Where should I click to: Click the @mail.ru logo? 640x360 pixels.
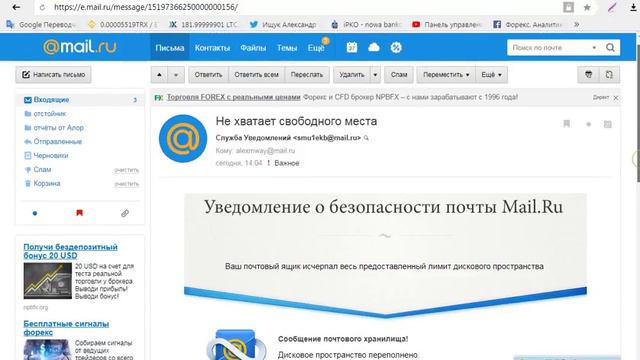coord(80,47)
